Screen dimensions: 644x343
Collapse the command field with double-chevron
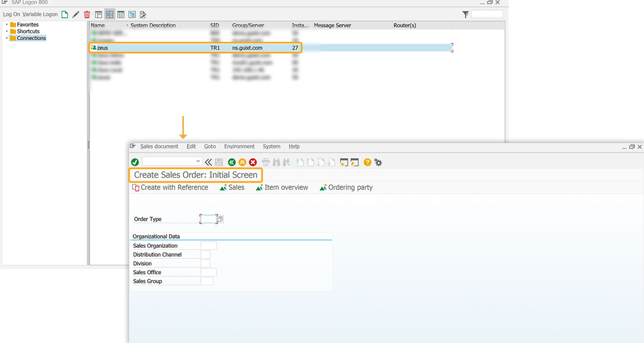pos(208,162)
